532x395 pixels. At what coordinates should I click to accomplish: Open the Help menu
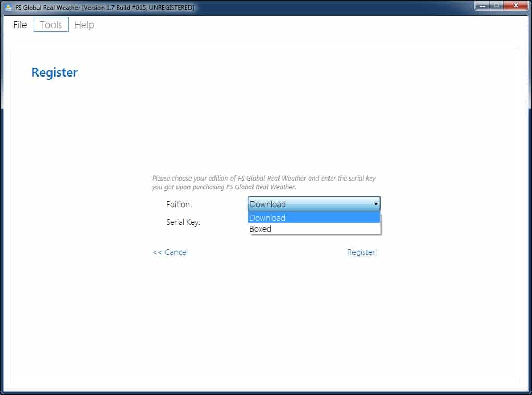(84, 25)
